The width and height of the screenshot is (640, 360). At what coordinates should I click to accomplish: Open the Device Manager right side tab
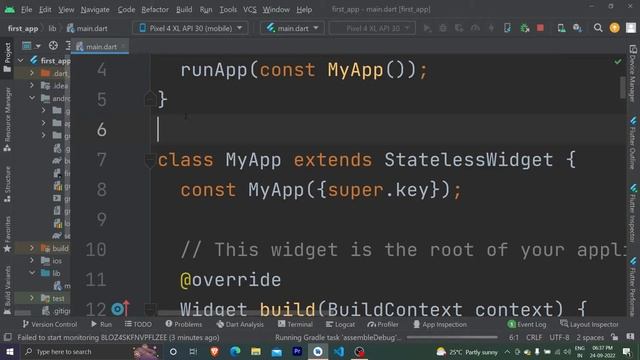pyautogui.click(x=633, y=73)
